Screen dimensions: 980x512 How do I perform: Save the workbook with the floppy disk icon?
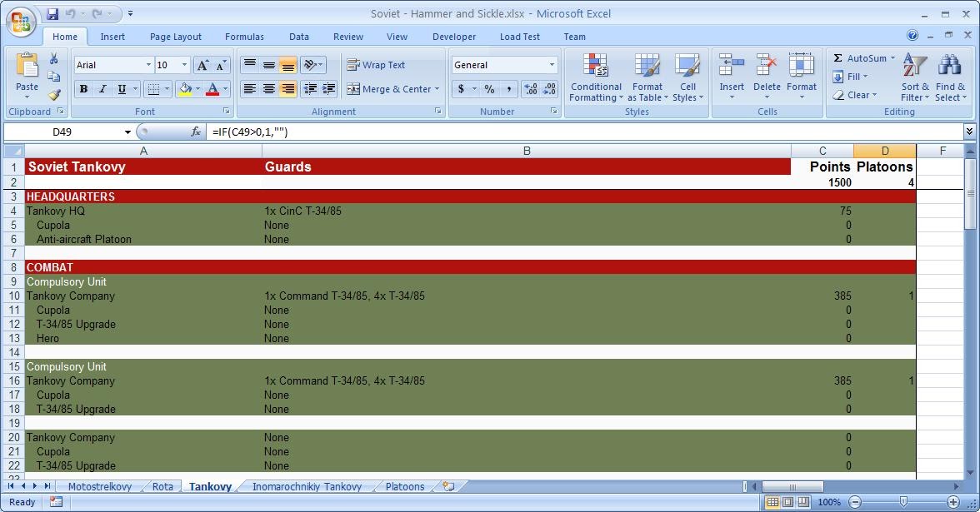point(52,13)
